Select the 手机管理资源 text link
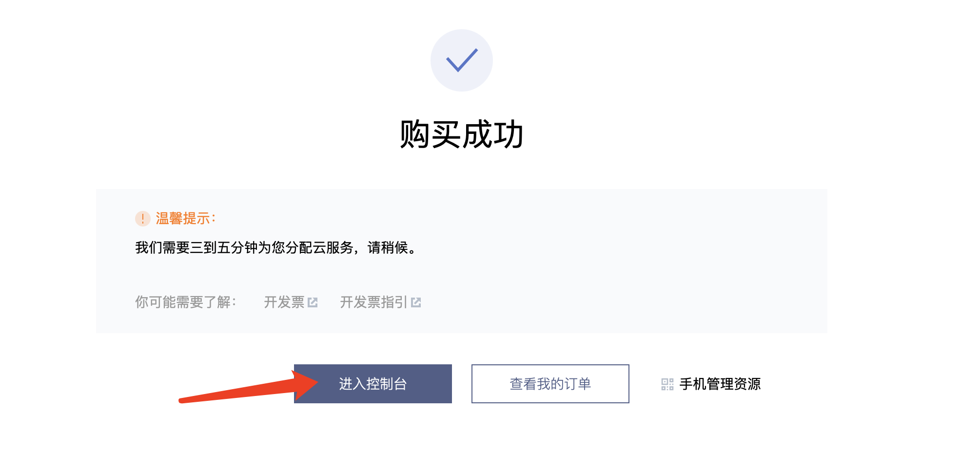Viewport: 980px width, 452px height. tap(720, 384)
